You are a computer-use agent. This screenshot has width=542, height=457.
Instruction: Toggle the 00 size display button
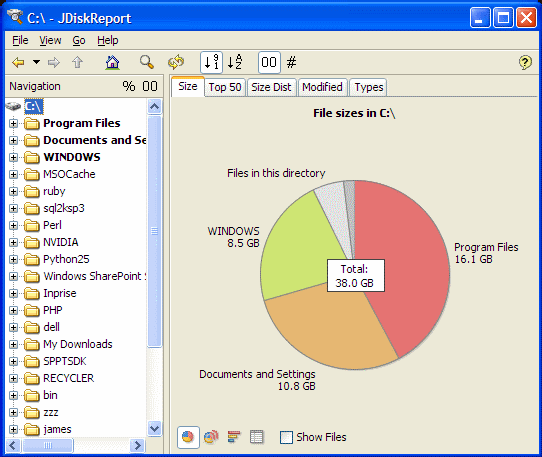[269, 62]
